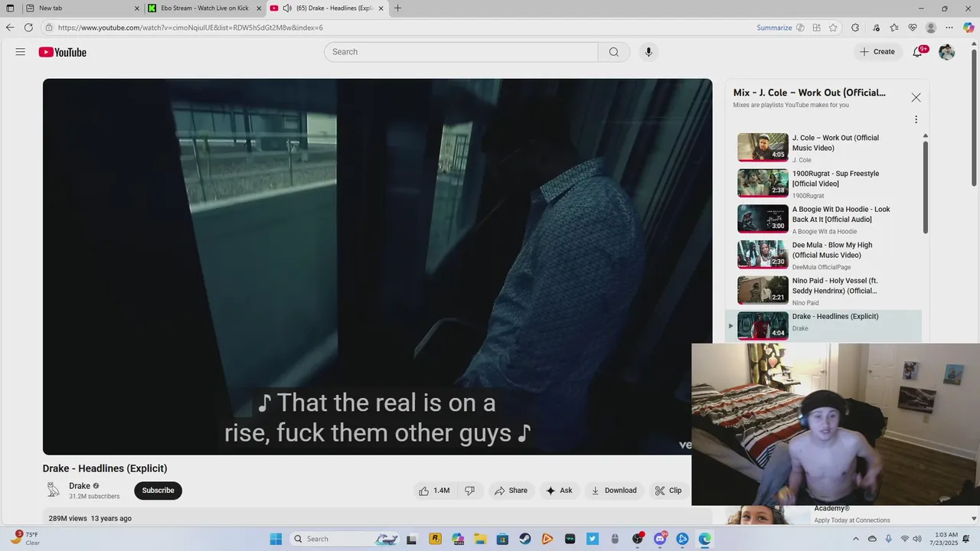
Task: Close the Drake Headlines tab
Action: point(381,8)
